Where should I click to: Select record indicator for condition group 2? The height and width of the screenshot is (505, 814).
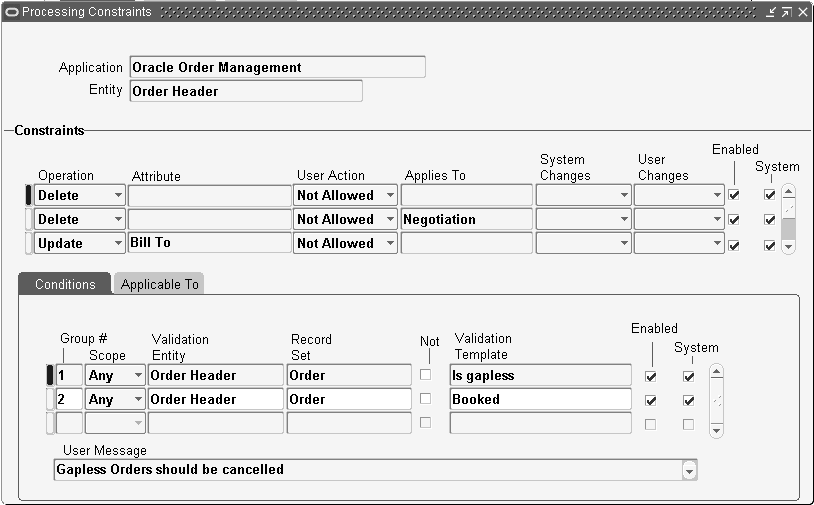(x=50, y=399)
